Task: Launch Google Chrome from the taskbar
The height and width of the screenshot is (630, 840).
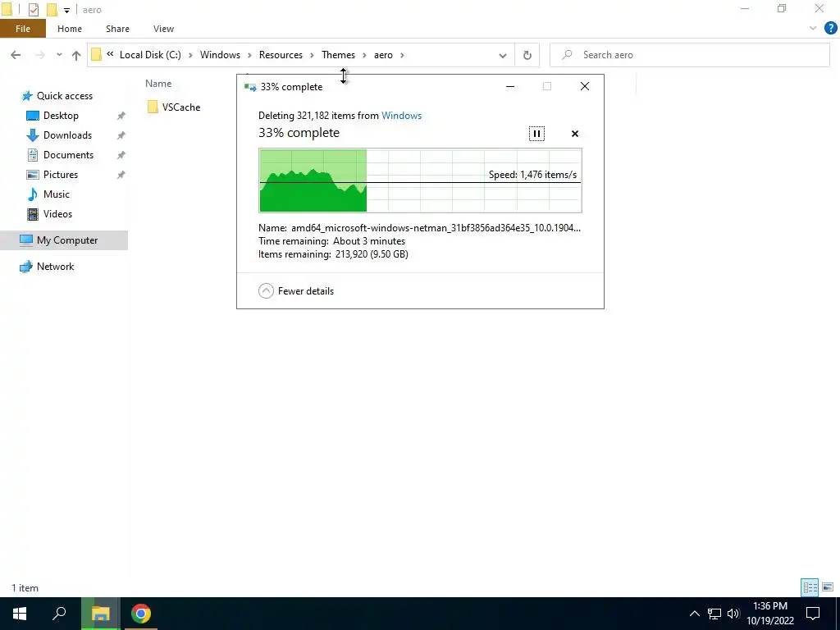Action: [x=141, y=614]
